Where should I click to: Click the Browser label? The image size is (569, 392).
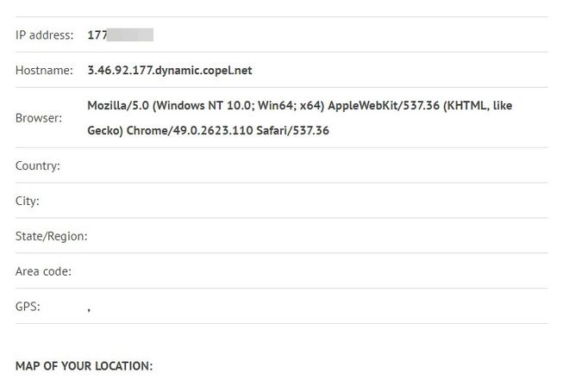click(39, 118)
